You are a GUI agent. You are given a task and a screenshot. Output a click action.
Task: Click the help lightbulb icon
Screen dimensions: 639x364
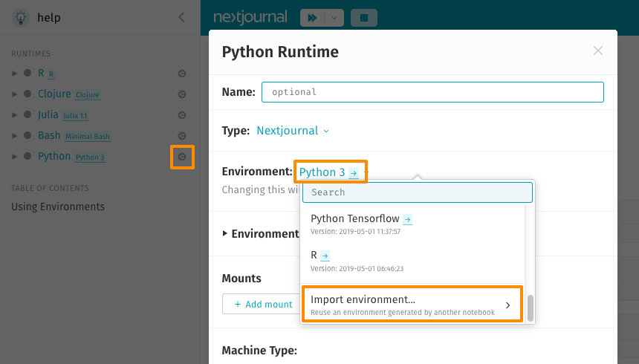pos(21,18)
